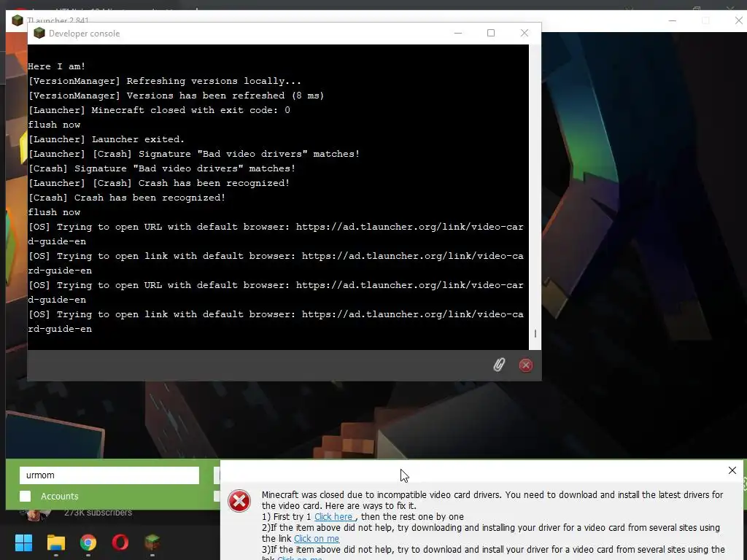Open the 'Click here' link in step 1
Screen dimensions: 747x560
point(333,517)
